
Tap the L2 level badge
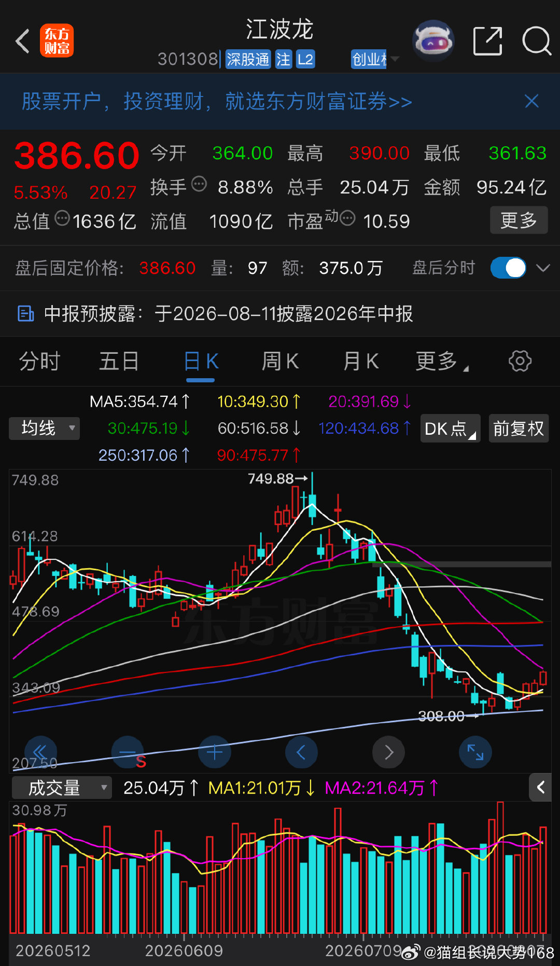tap(305, 59)
